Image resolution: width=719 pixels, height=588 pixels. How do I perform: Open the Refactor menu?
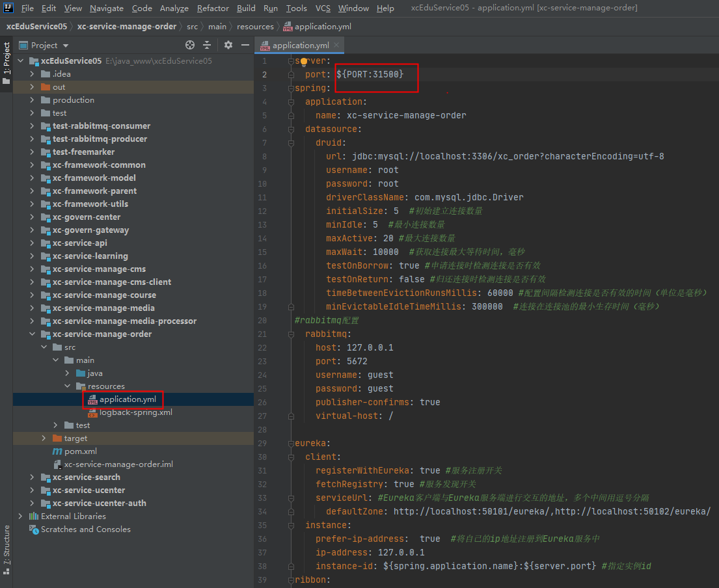213,8
